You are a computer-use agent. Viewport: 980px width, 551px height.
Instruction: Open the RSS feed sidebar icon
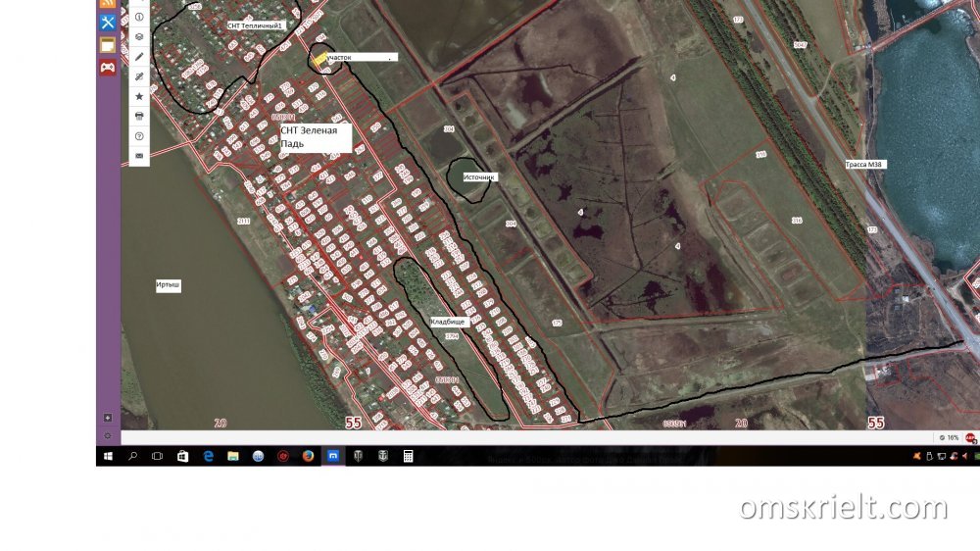[108, 3]
